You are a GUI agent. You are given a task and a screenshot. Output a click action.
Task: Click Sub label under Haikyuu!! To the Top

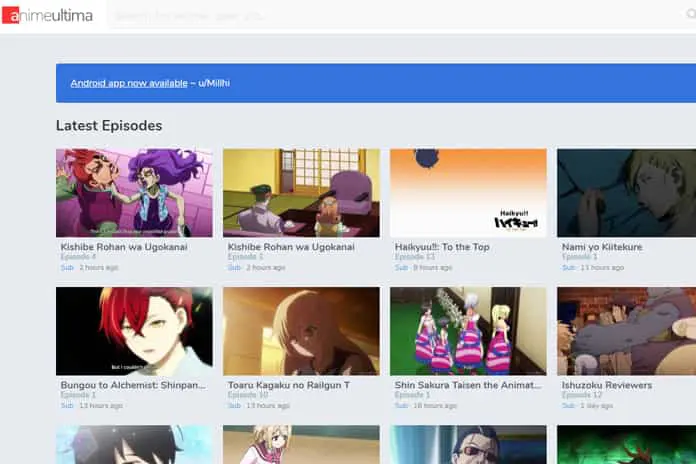pos(401,268)
